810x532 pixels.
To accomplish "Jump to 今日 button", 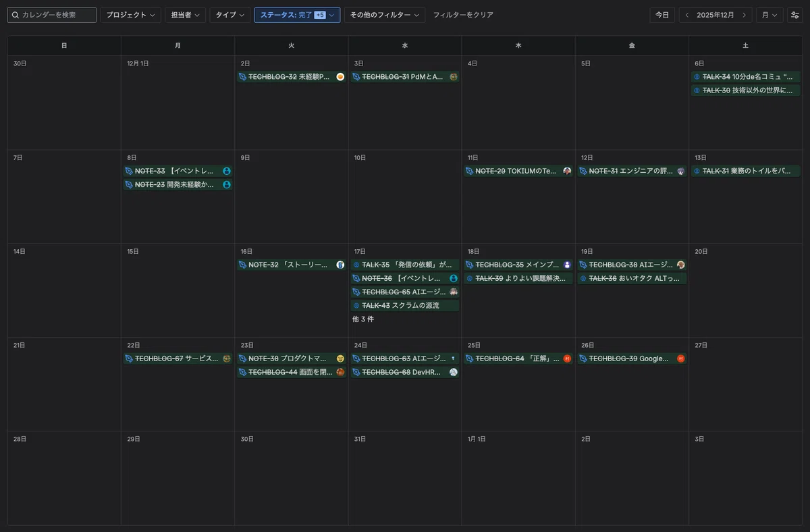I will (x=662, y=15).
